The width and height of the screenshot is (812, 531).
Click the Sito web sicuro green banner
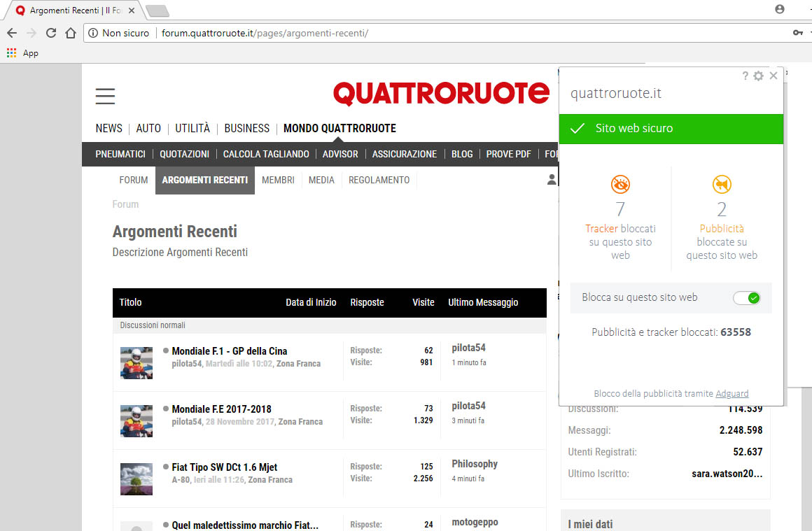click(671, 128)
